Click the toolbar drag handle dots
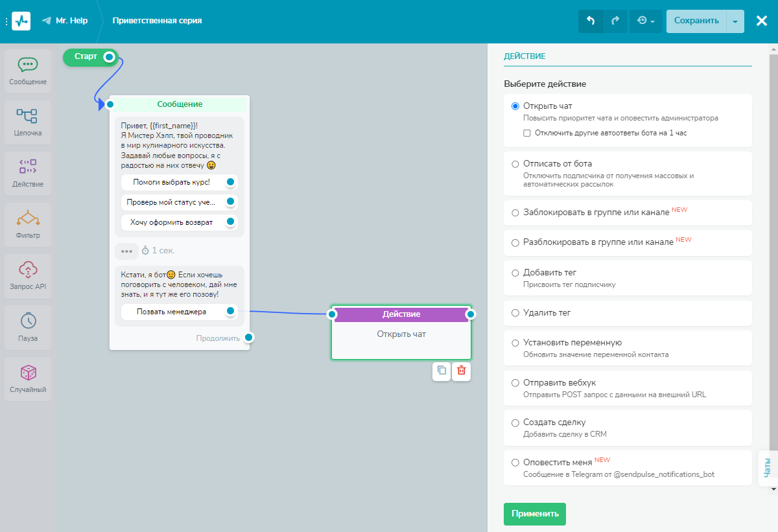Viewport: 778px width, 532px height. 6,21
